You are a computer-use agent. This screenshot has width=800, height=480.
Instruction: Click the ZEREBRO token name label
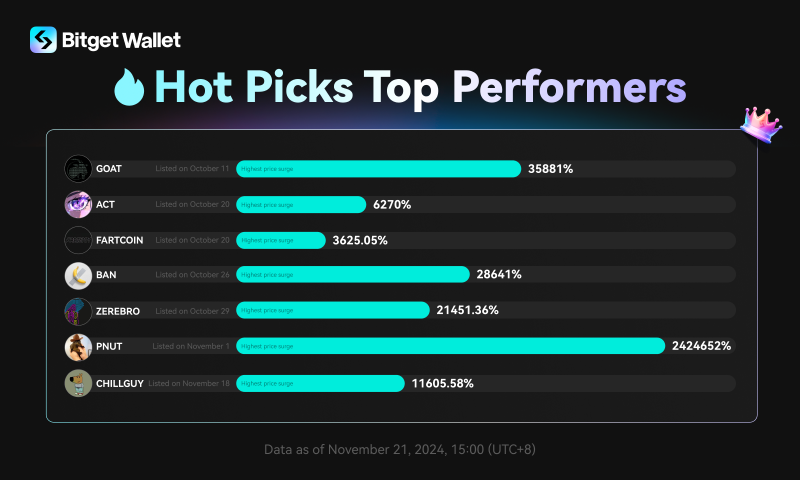point(118,311)
